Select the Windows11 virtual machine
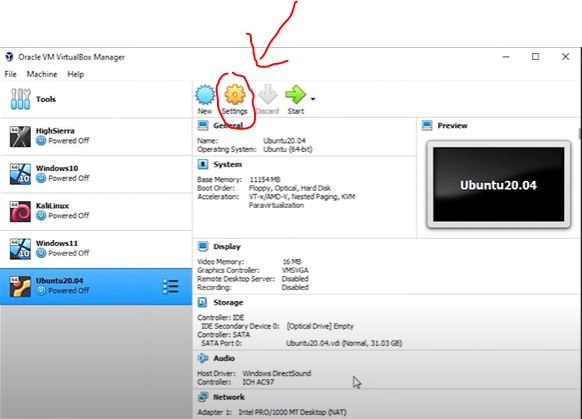 point(96,249)
